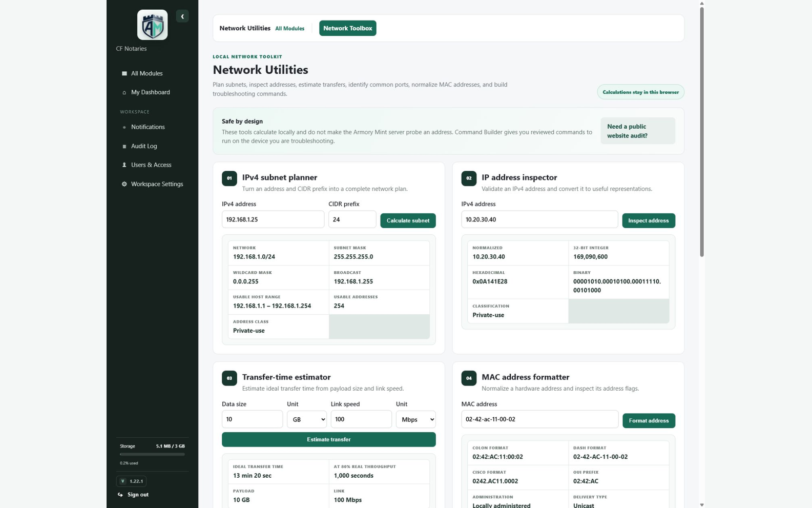Click the Audit Log list icon
Screen dimensions: 812x508
(x=124, y=146)
